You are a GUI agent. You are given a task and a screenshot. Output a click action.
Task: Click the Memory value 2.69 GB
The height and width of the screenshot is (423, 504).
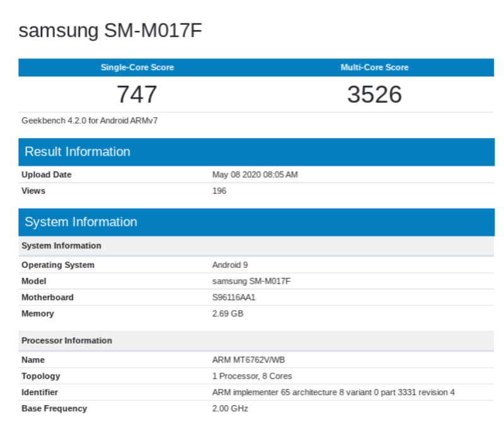[x=227, y=313]
